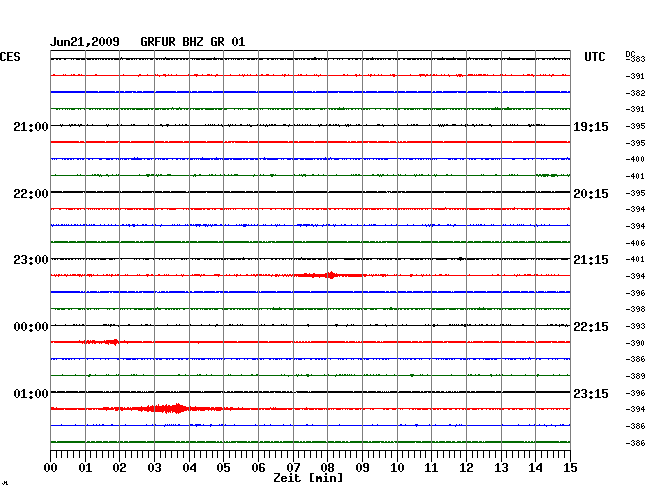Screen dimensions: 650x494
Task: Click minute tick label 03 on axis
Action: click(154, 467)
